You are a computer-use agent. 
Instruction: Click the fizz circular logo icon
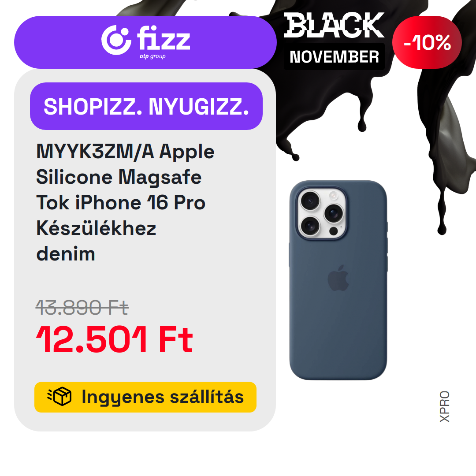coord(116,40)
